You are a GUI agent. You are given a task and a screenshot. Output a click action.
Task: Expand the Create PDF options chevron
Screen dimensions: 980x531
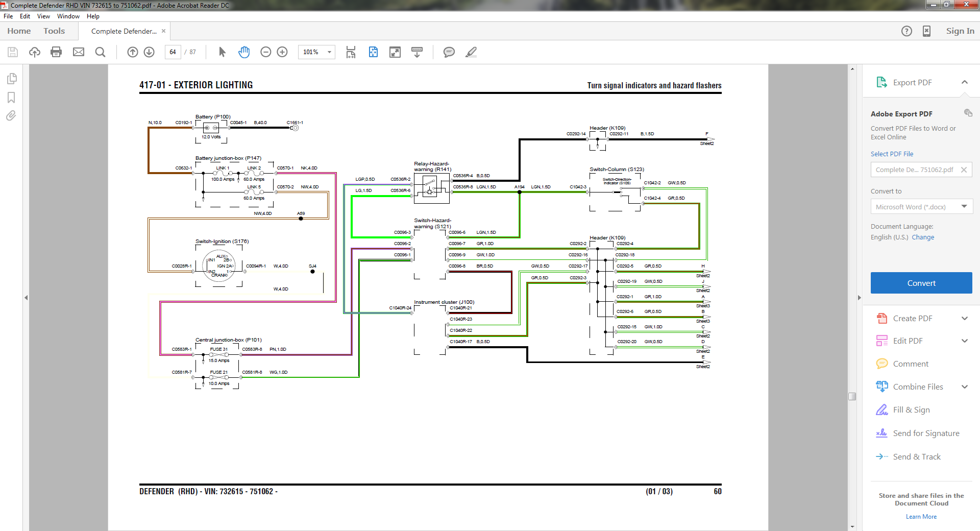965,319
